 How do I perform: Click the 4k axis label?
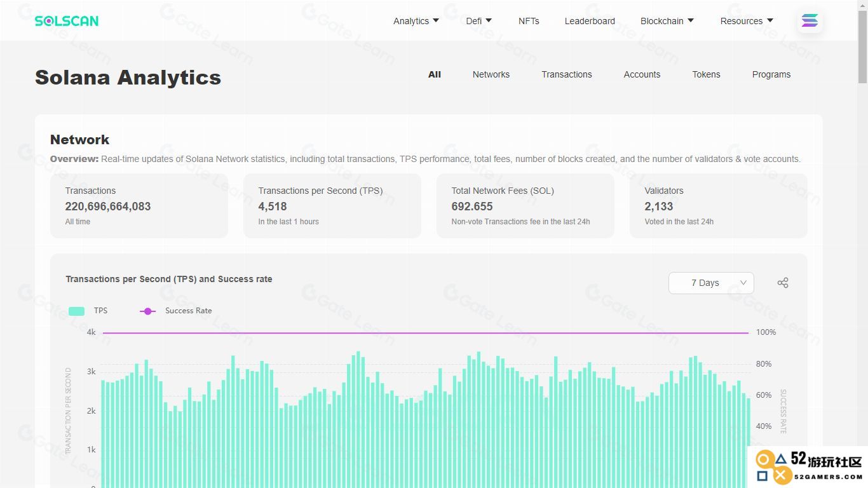pos(92,332)
